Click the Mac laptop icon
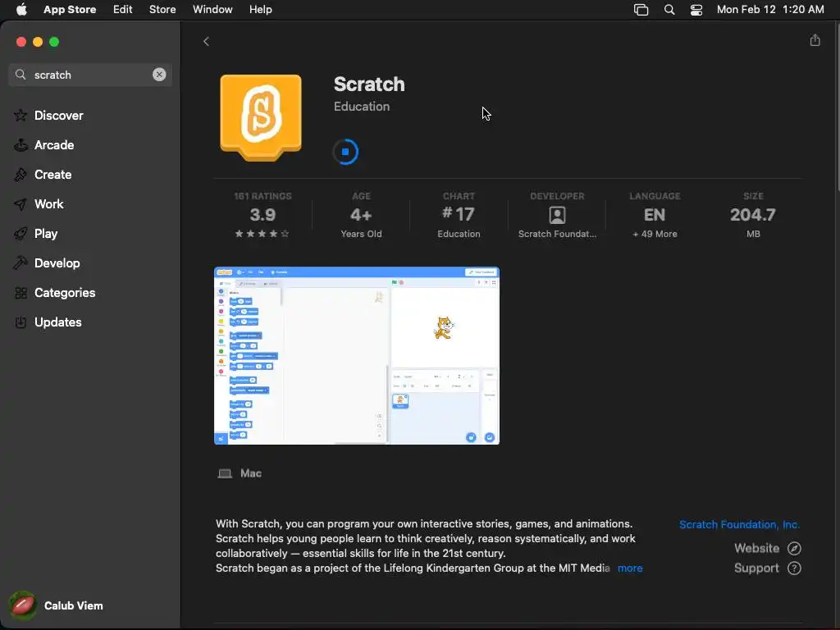 pos(225,473)
